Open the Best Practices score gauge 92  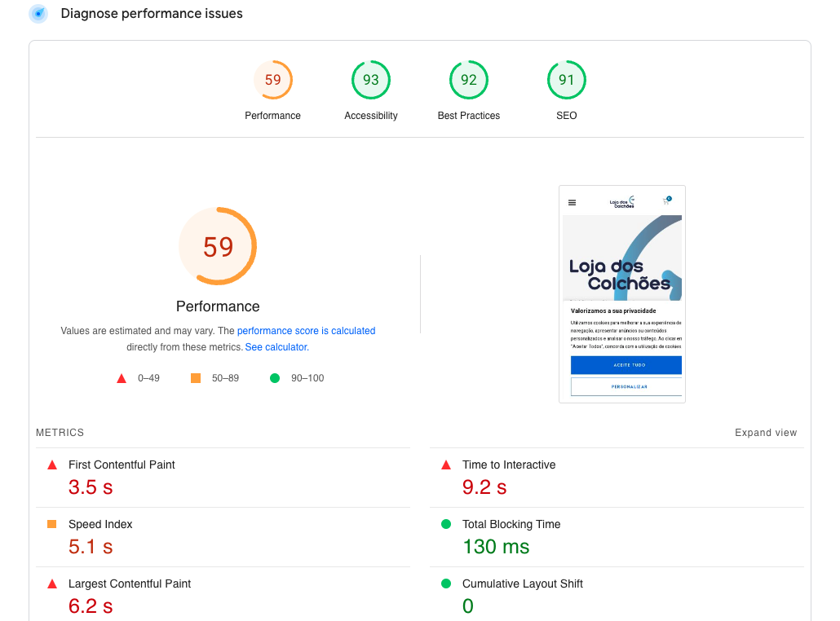tap(469, 80)
